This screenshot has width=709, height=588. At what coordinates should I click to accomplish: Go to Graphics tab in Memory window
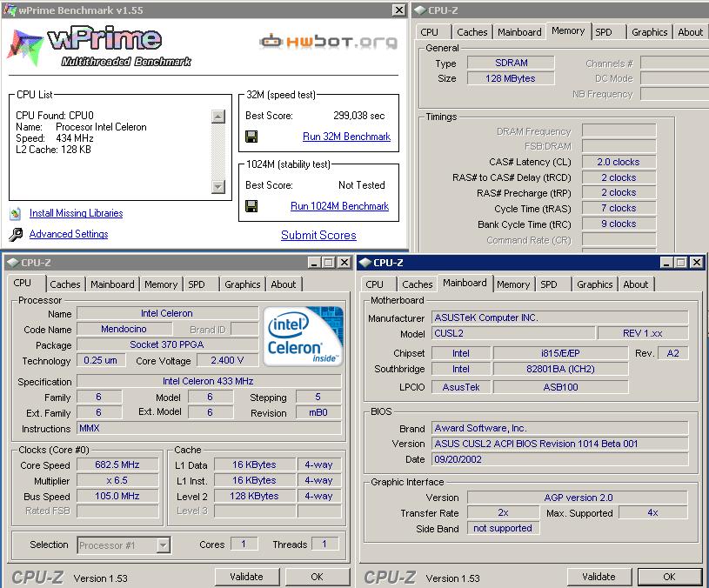click(x=650, y=32)
